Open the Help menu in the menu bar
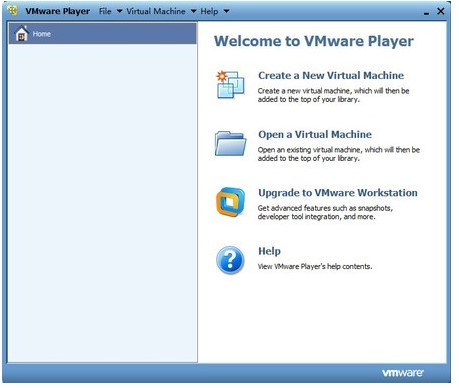 click(x=209, y=11)
